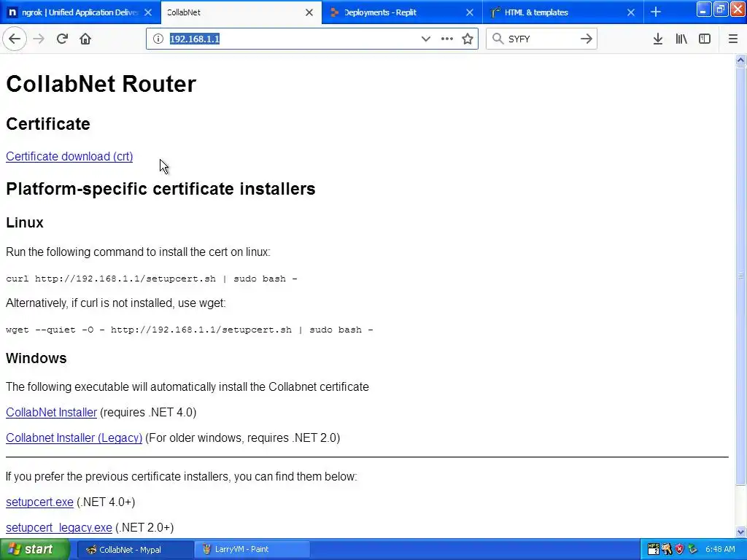The image size is (747, 560).
Task: Open the library bookmarks icon
Action: 681,39
